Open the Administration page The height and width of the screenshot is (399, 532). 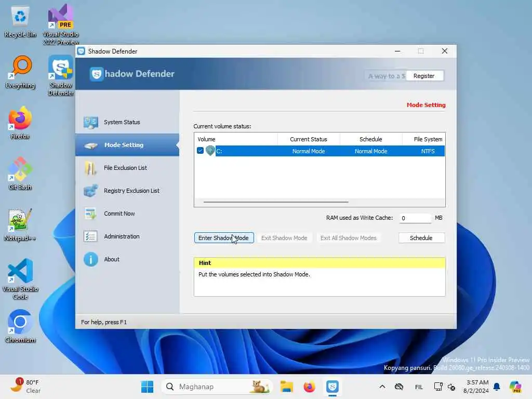coord(127,236)
